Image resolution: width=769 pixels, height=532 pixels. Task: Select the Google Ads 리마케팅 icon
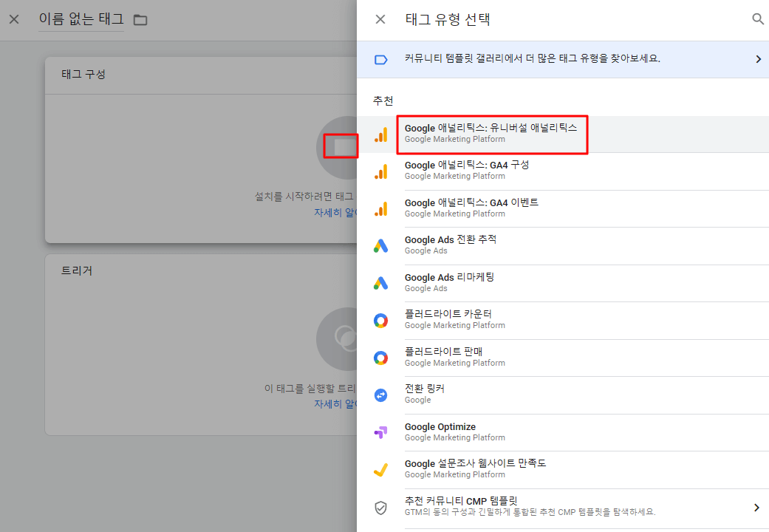(x=381, y=283)
